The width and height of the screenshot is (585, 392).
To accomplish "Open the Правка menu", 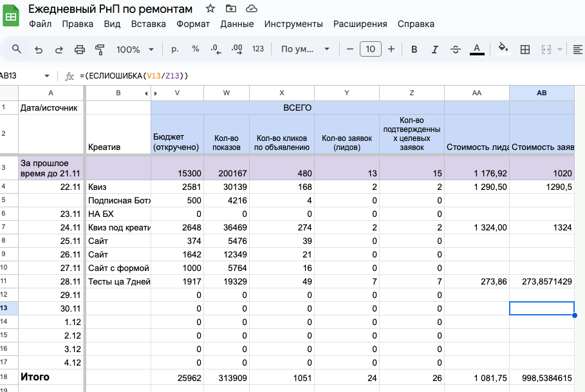I will click(78, 24).
